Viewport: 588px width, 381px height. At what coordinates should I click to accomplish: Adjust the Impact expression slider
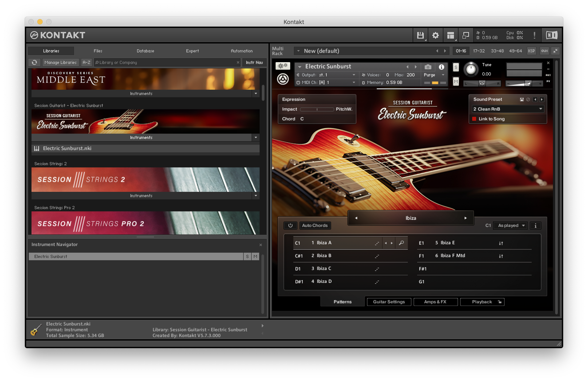tap(317, 109)
